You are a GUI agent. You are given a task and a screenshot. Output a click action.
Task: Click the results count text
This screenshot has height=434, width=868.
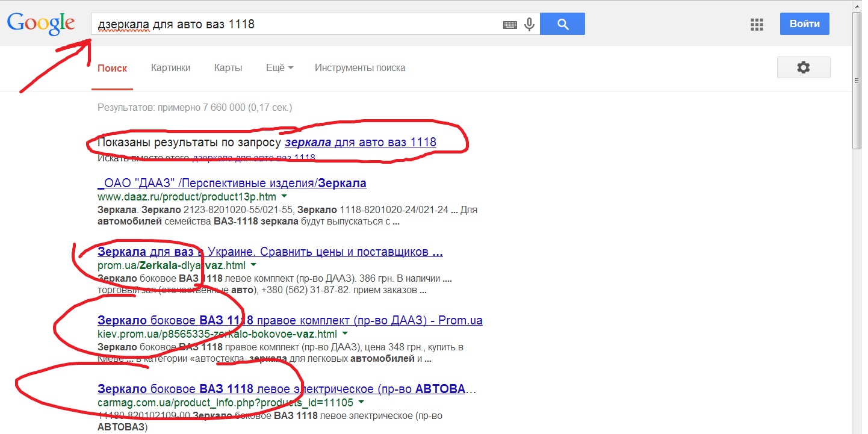click(x=194, y=108)
